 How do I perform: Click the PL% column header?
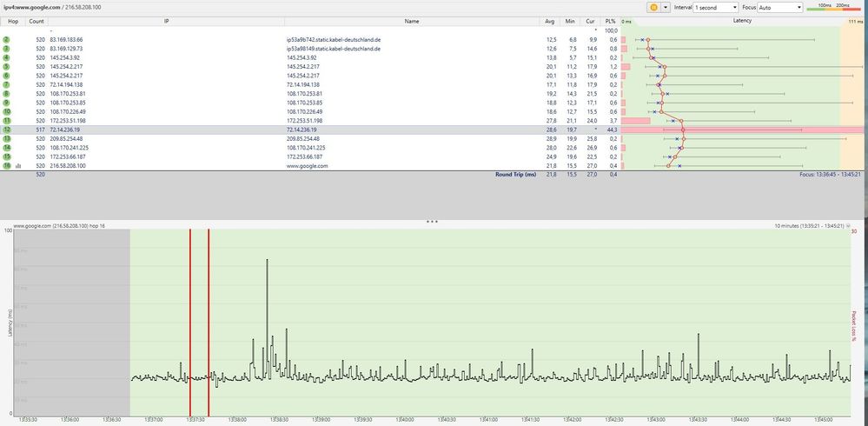[x=611, y=20]
